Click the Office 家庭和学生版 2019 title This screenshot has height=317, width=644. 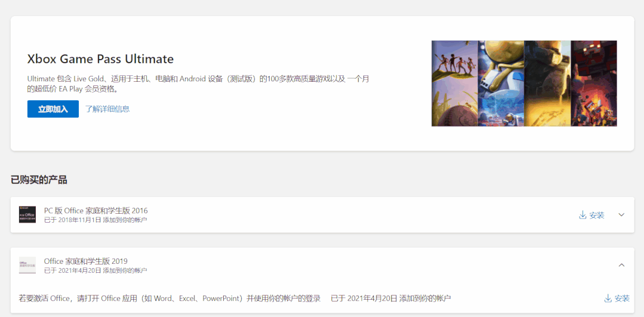(x=86, y=261)
